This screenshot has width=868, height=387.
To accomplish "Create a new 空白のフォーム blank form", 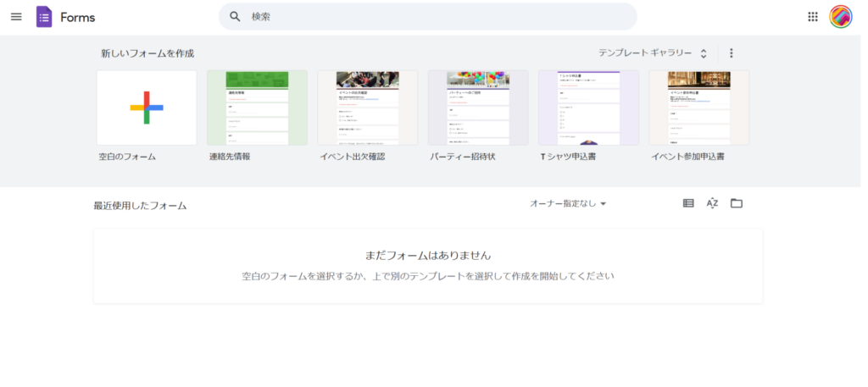I will (147, 108).
